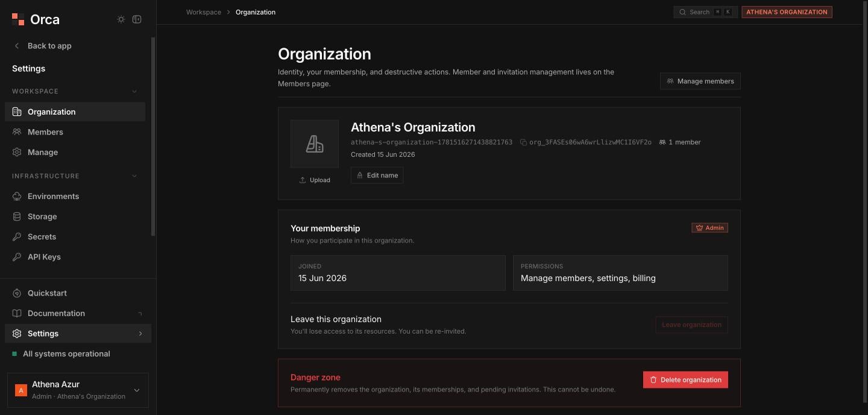
Task: Select Organization in the sidebar
Action: 75,112
